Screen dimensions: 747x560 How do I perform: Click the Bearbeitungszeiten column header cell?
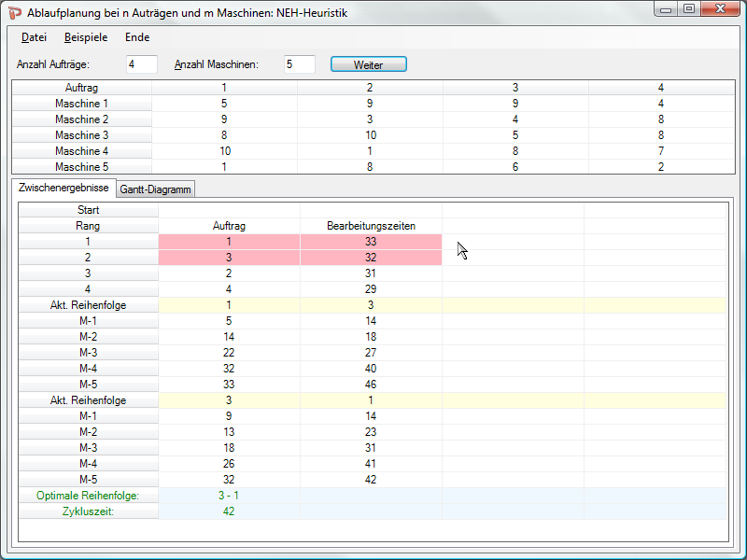(371, 226)
